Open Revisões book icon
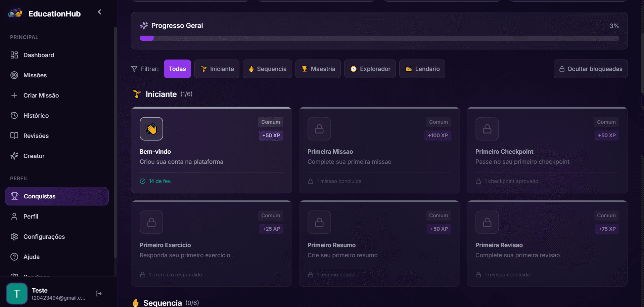This screenshot has width=644, height=307. (x=14, y=136)
